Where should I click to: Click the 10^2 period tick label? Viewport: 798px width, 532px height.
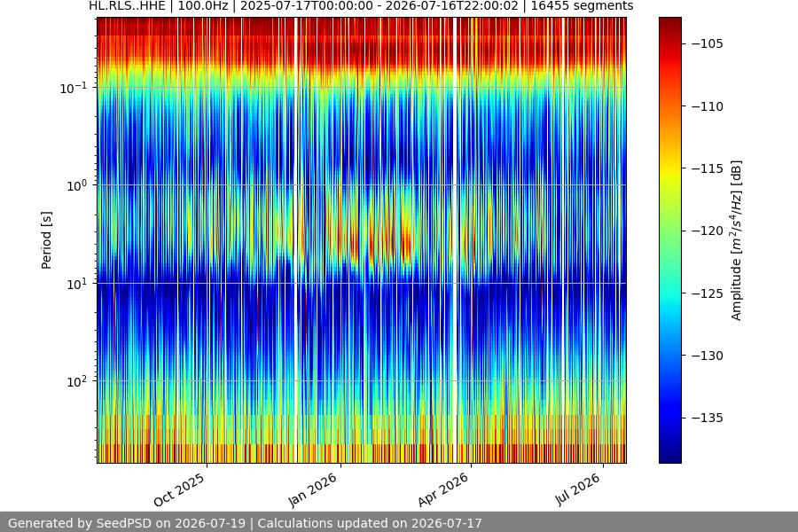[76, 381]
